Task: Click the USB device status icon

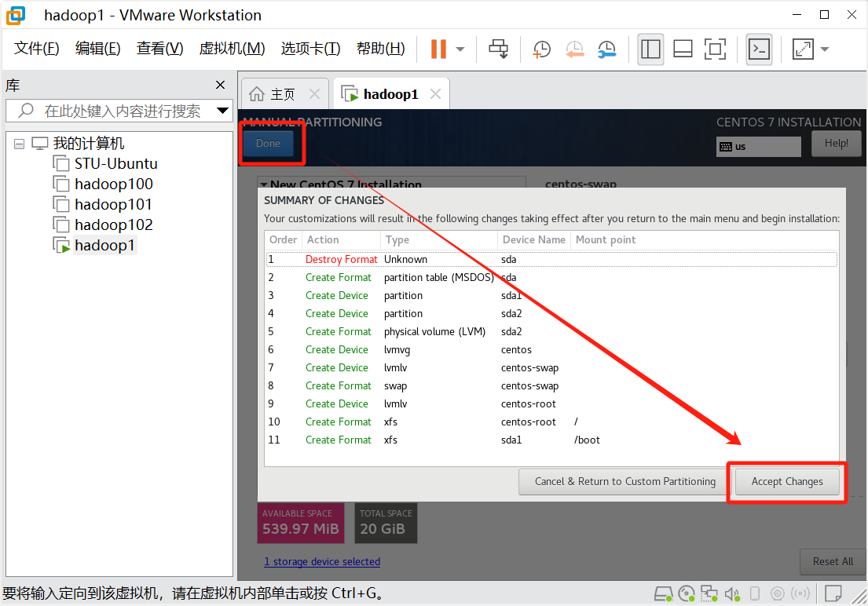Action: (x=755, y=594)
